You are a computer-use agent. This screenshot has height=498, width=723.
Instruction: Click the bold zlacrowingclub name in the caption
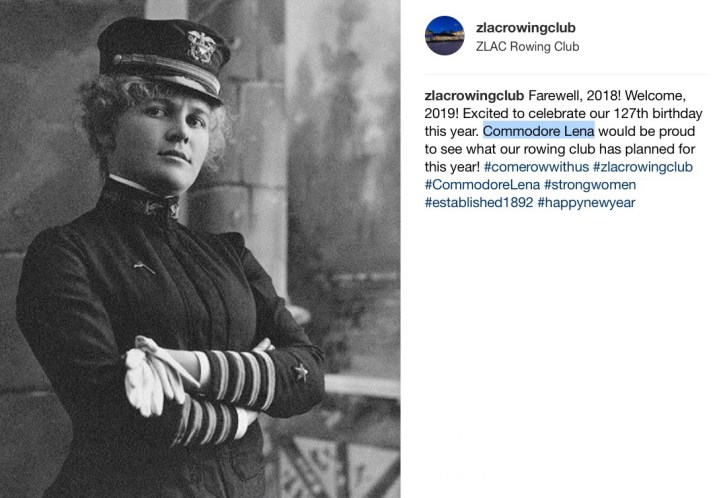pyautogui.click(x=474, y=96)
